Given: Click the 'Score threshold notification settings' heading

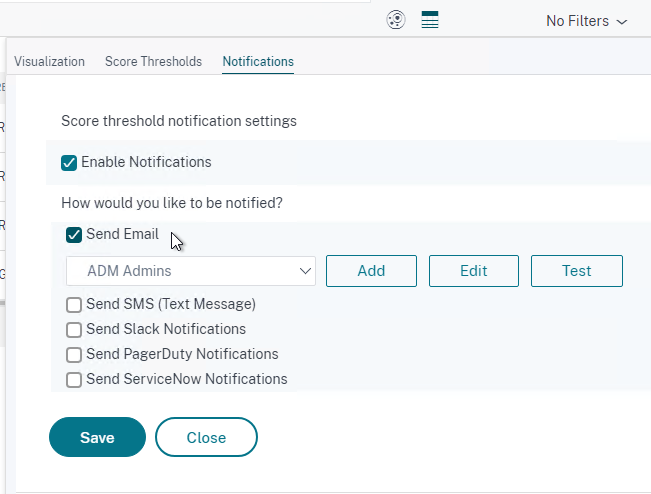Looking at the screenshot, I should pos(179,121).
